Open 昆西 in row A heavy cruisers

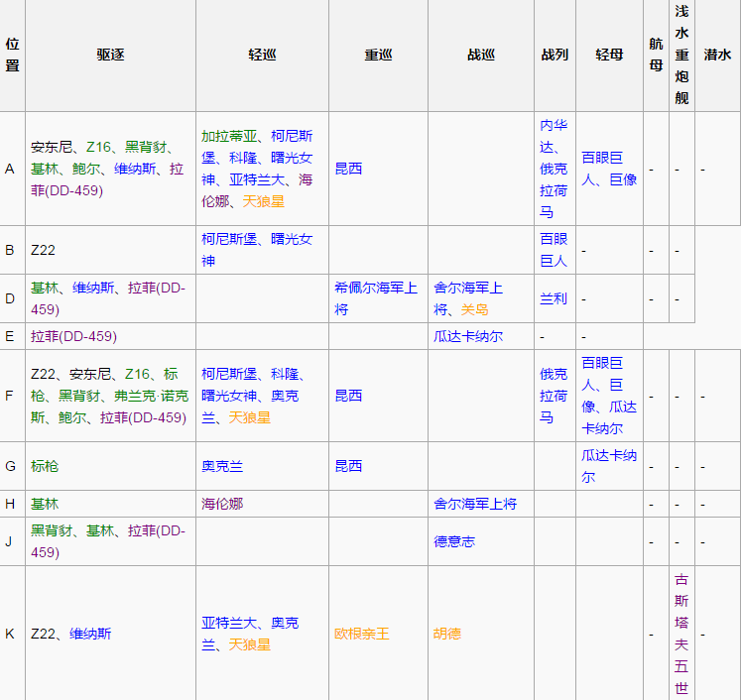(x=348, y=169)
